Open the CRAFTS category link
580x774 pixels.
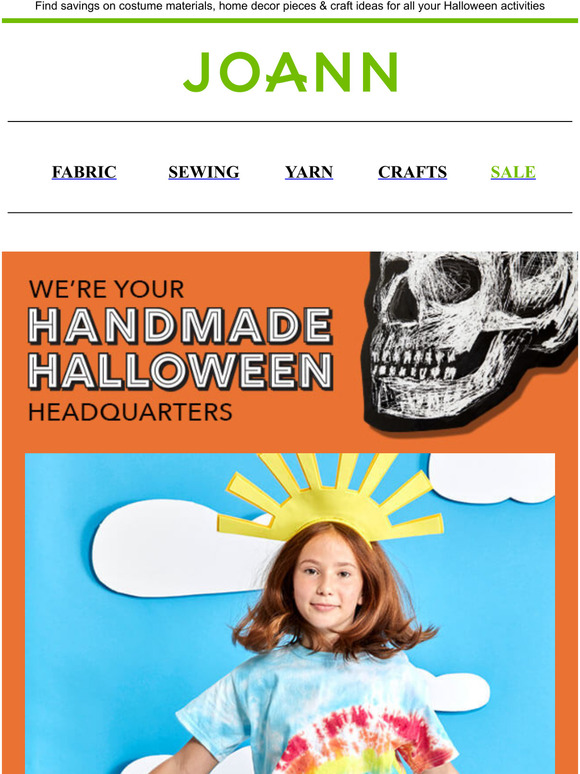click(x=413, y=172)
